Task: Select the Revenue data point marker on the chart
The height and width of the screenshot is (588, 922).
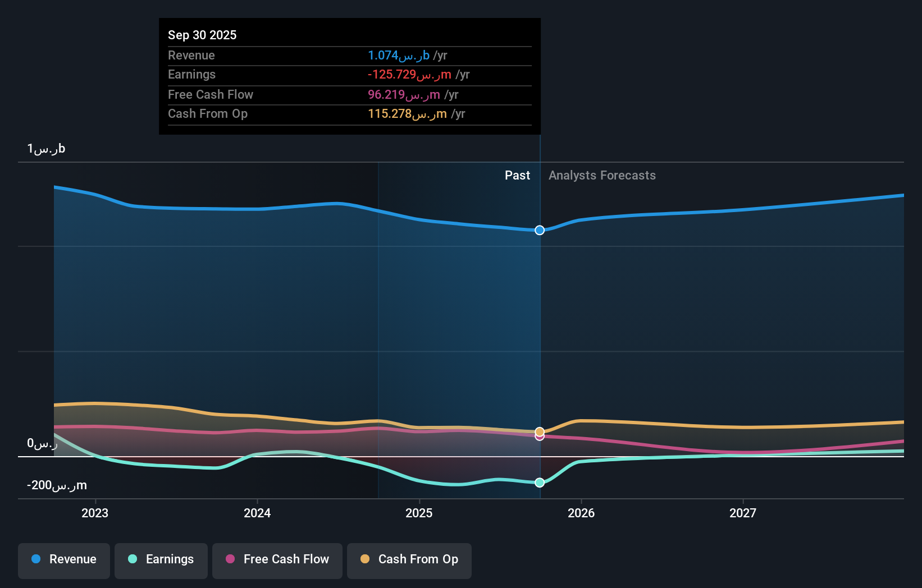Action: click(x=539, y=230)
